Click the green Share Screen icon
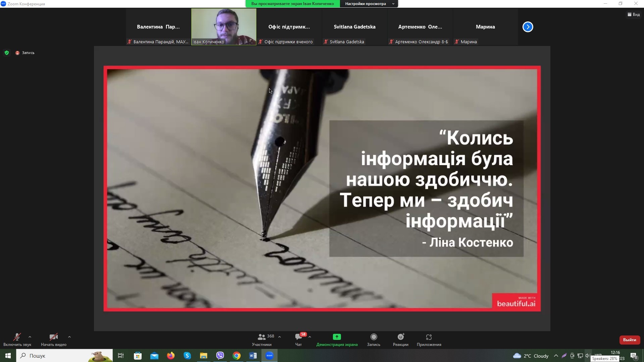Screen dimensions: 644x362 pos(337,337)
